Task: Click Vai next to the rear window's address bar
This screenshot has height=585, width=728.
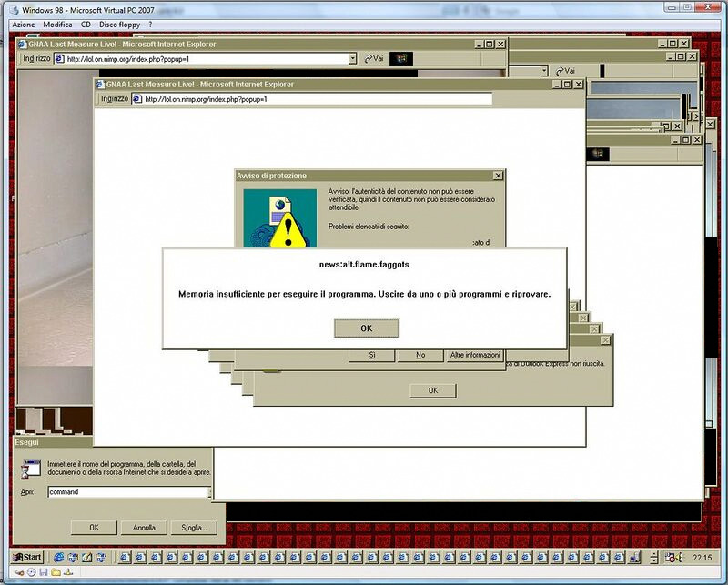Action: pyautogui.click(x=374, y=58)
